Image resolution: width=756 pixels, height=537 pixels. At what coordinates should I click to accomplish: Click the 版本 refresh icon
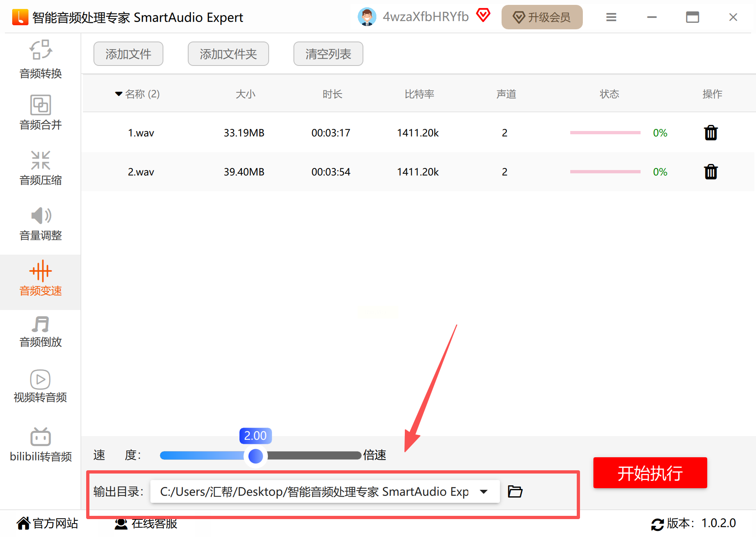click(x=657, y=524)
